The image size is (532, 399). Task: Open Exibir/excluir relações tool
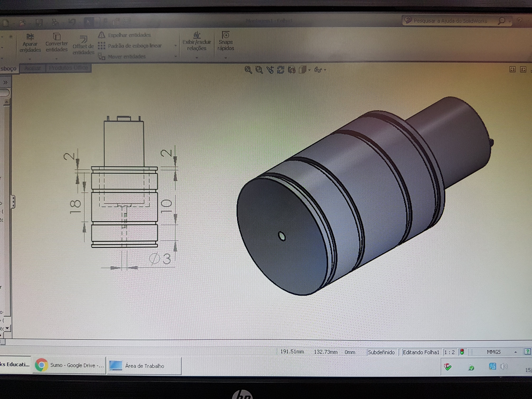point(197,41)
